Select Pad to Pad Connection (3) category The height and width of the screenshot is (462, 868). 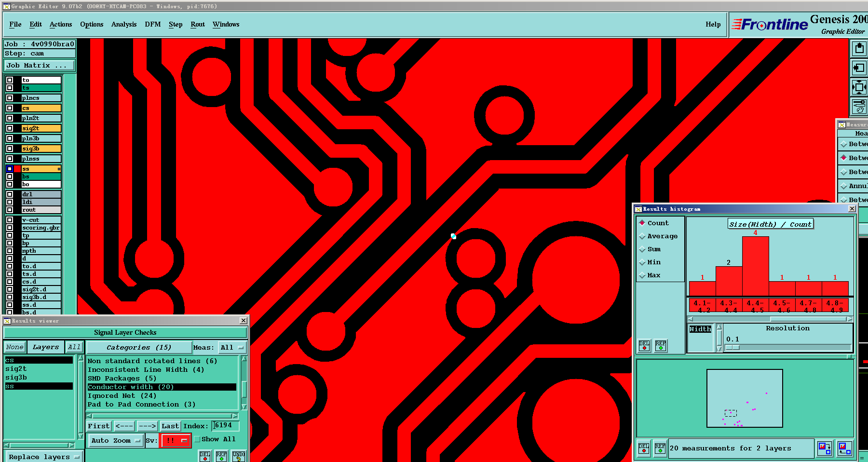tap(162, 404)
